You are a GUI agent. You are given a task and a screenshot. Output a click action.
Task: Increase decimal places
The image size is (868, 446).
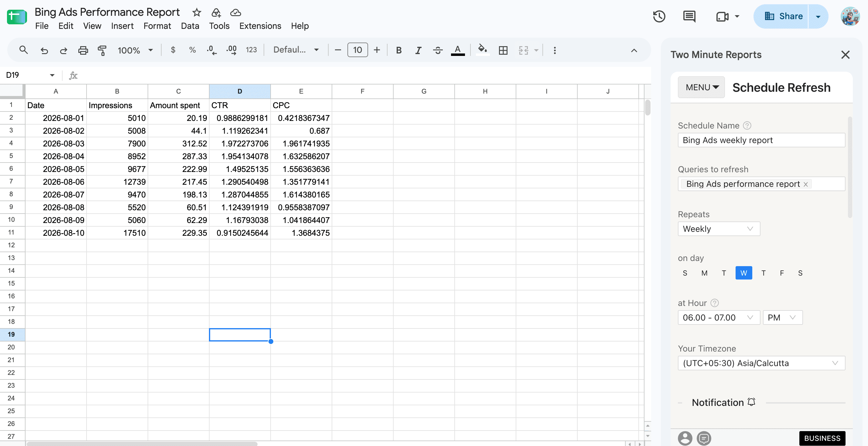pyautogui.click(x=231, y=50)
